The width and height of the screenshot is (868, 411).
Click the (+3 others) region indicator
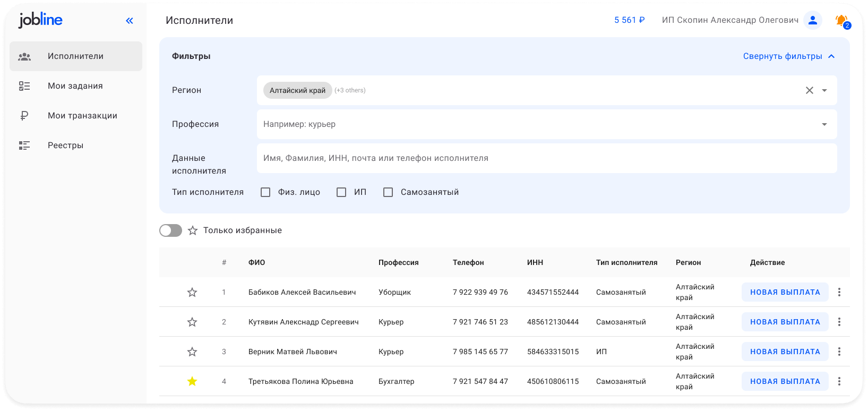coord(350,90)
